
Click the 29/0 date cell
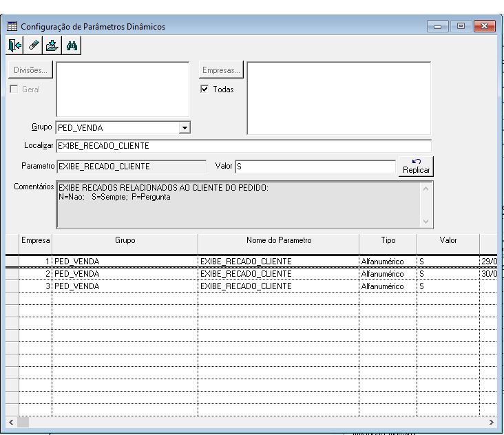489,261
